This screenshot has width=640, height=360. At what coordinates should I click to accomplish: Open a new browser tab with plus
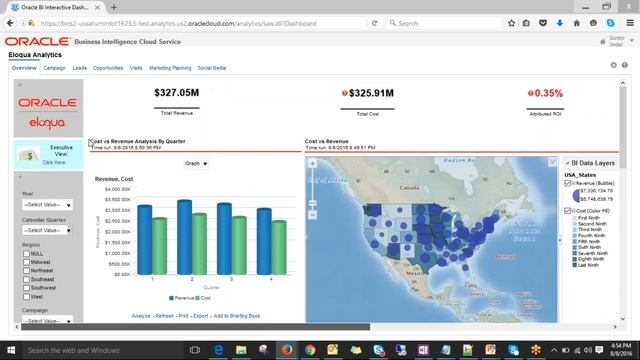click(x=114, y=7)
